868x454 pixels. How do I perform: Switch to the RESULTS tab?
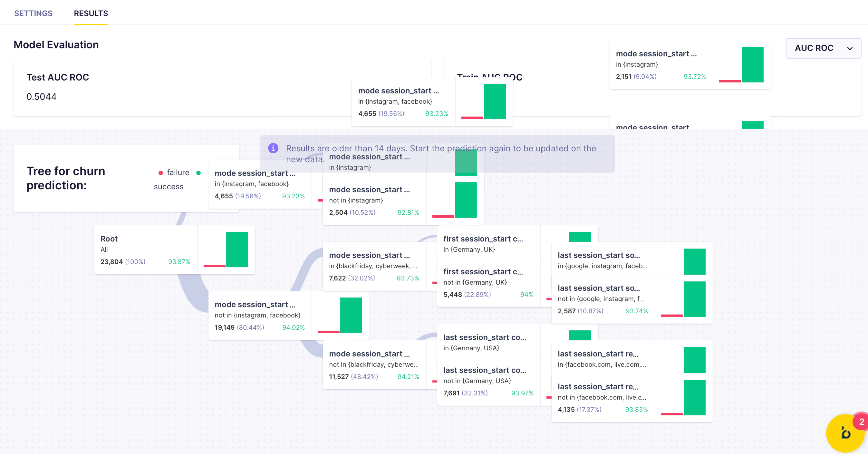[91, 13]
